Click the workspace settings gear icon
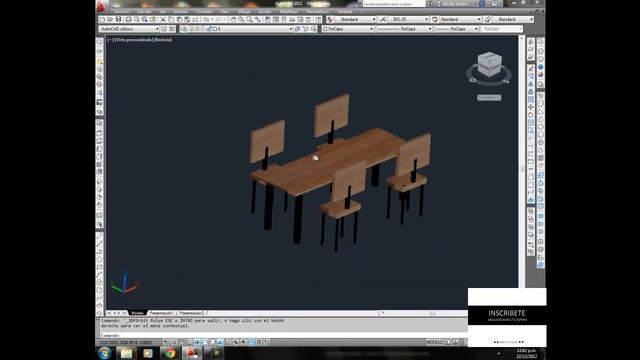The height and width of the screenshot is (360, 640). tap(164, 29)
